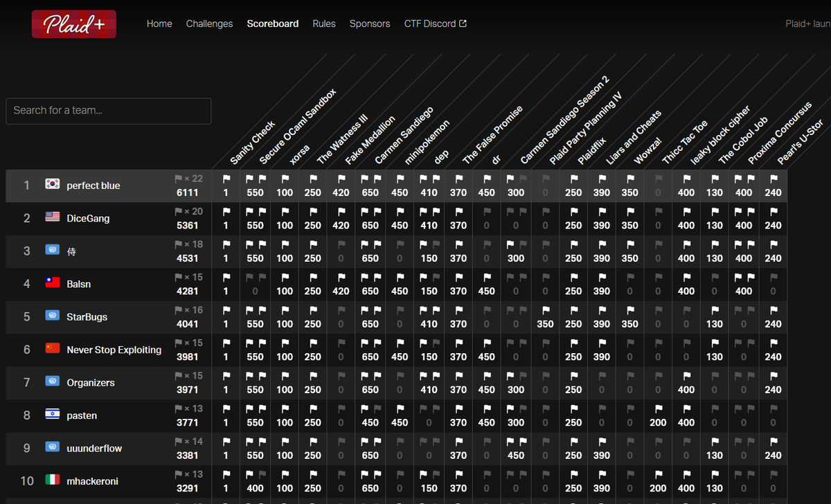The height and width of the screenshot is (504, 831).
Task: Click the leaky block cipher column header
Action: [x=721, y=135]
